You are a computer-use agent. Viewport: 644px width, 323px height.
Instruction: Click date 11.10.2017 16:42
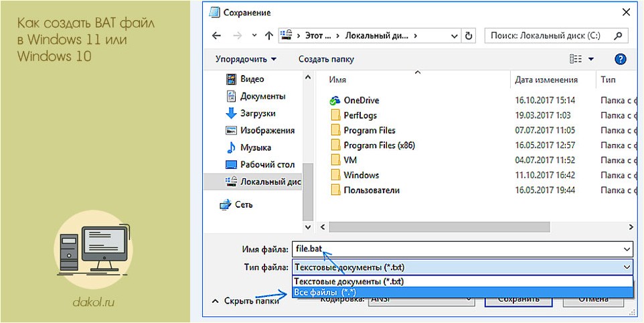pos(545,175)
